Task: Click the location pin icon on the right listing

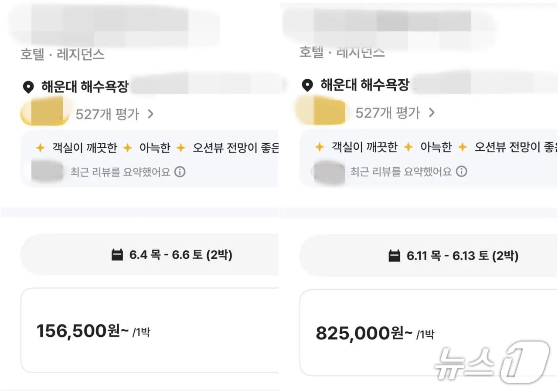Action: point(308,85)
